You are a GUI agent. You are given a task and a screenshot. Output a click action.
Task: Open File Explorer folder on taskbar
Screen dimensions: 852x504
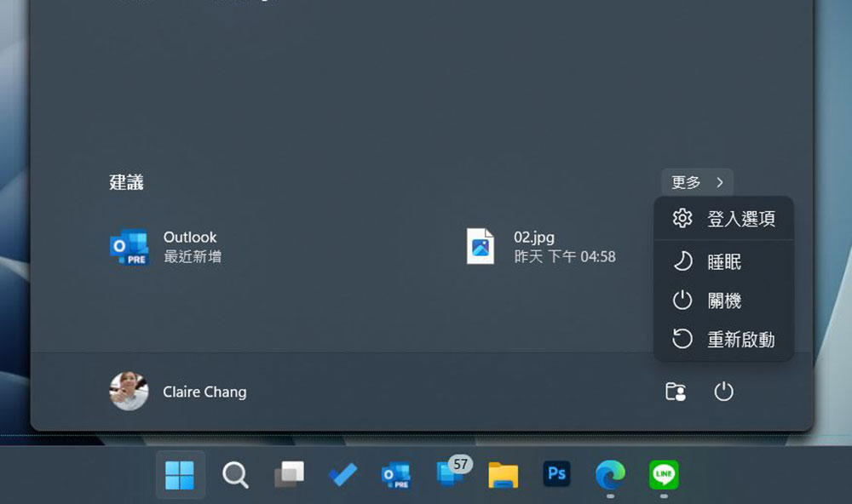pyautogui.click(x=504, y=475)
